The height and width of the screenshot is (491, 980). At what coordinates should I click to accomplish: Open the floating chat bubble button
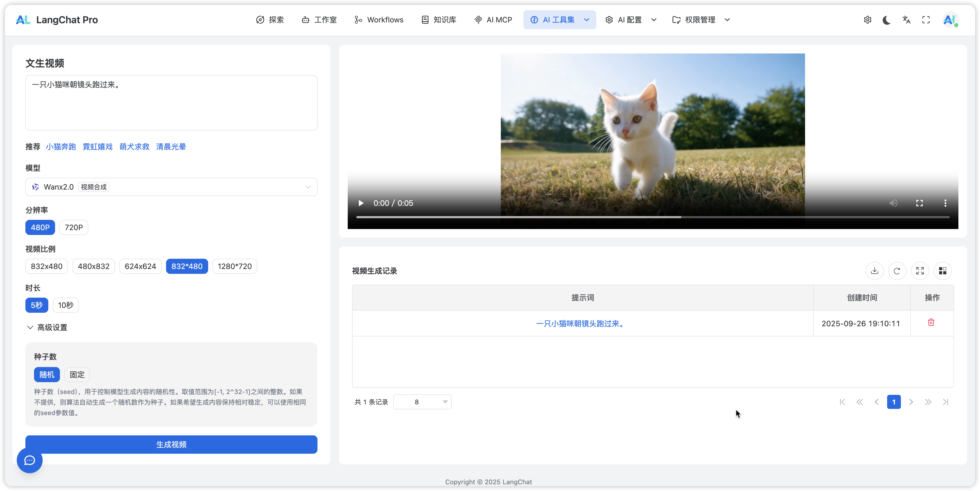pos(30,460)
